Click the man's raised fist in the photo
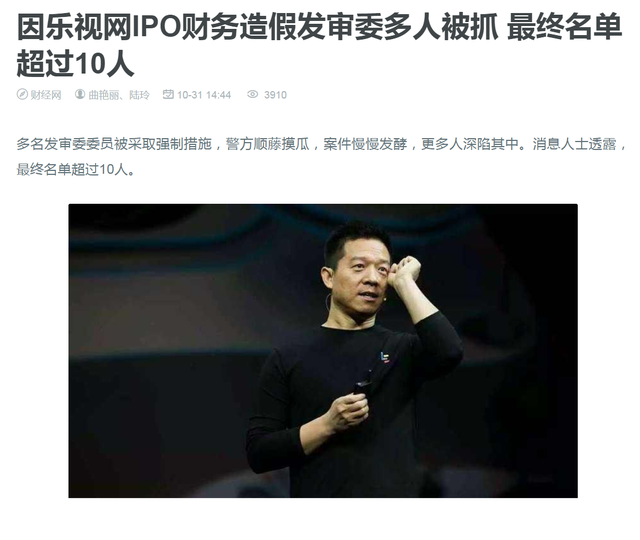Image resolution: width=640 pixels, height=540 pixels. point(404,270)
